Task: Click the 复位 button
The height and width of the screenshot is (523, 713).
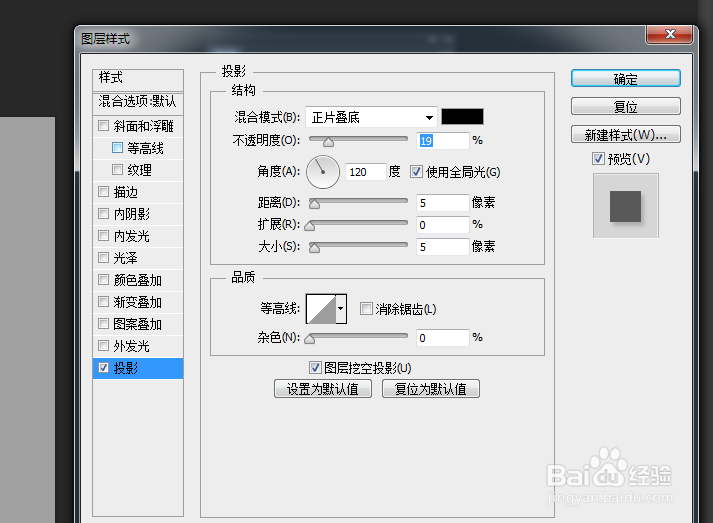Action: pos(626,106)
